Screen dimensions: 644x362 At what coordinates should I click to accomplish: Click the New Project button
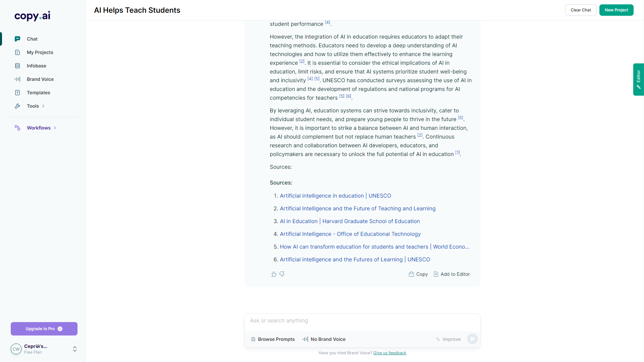point(616,10)
